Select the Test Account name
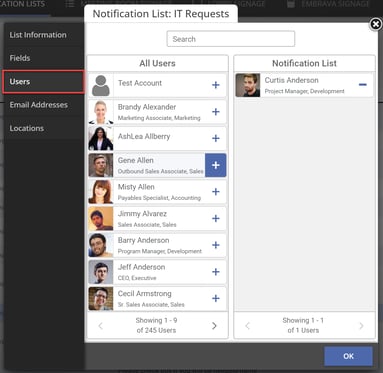This screenshot has height=373, width=383. (x=140, y=83)
